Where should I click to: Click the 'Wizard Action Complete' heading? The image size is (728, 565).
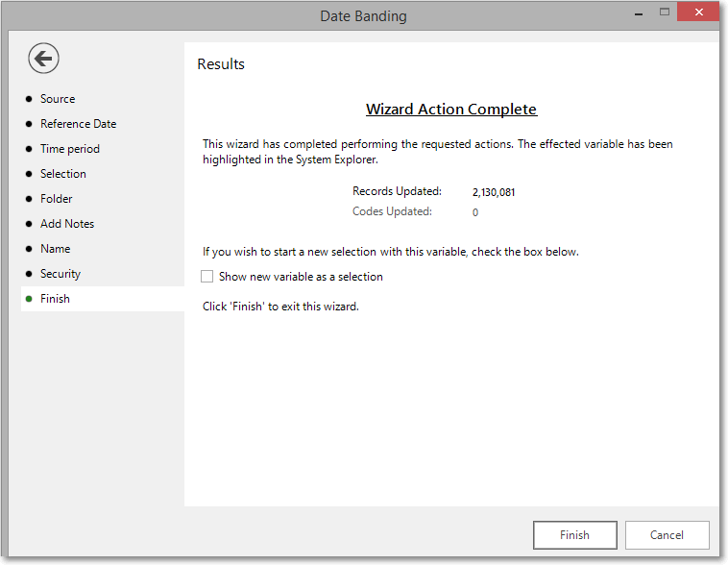click(451, 110)
